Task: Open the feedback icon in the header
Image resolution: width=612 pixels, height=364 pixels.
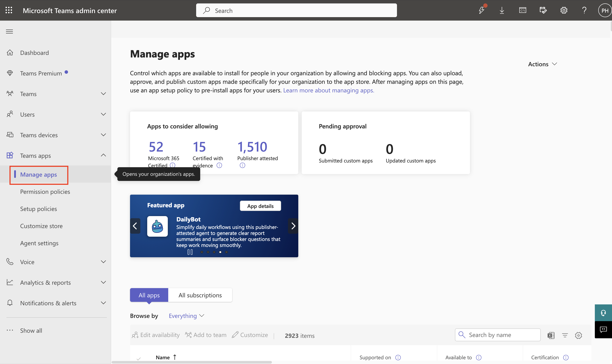Action: tap(543, 10)
